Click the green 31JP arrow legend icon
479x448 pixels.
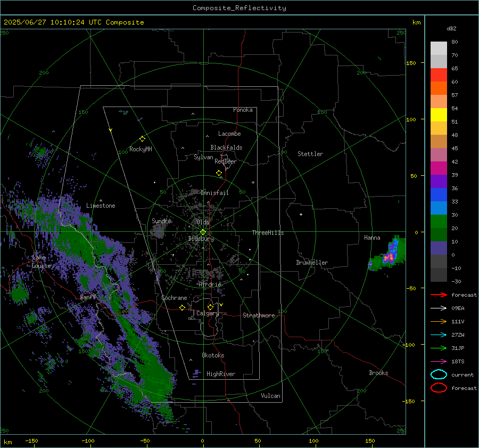[439, 348]
